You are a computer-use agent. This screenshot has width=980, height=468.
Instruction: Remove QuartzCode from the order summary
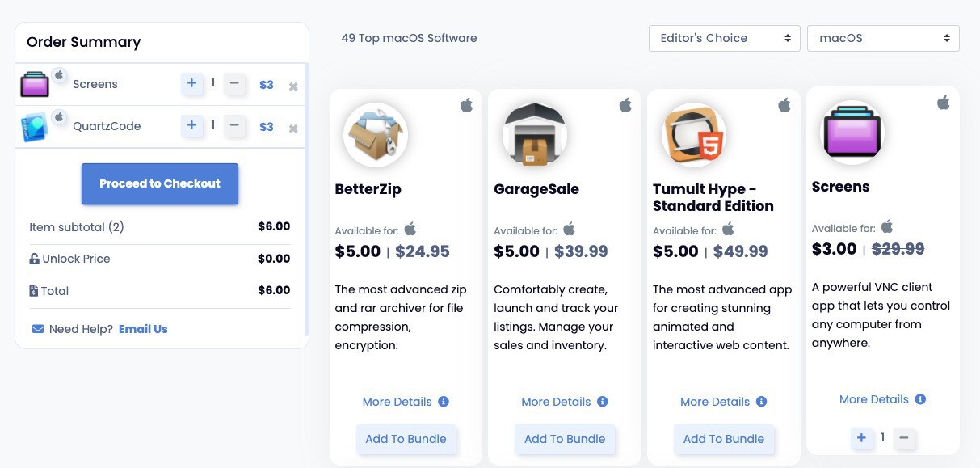point(293,128)
